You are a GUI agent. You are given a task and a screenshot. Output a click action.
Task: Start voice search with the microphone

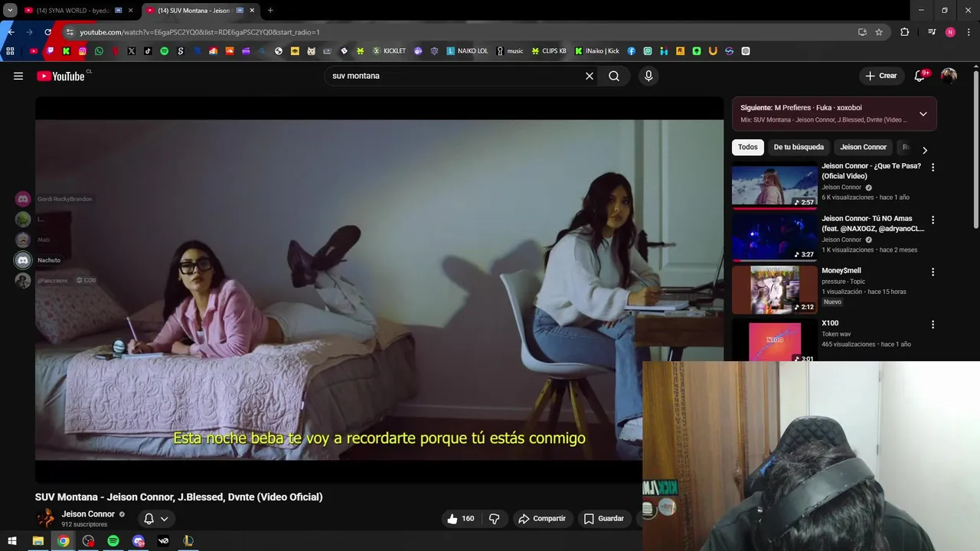[648, 76]
